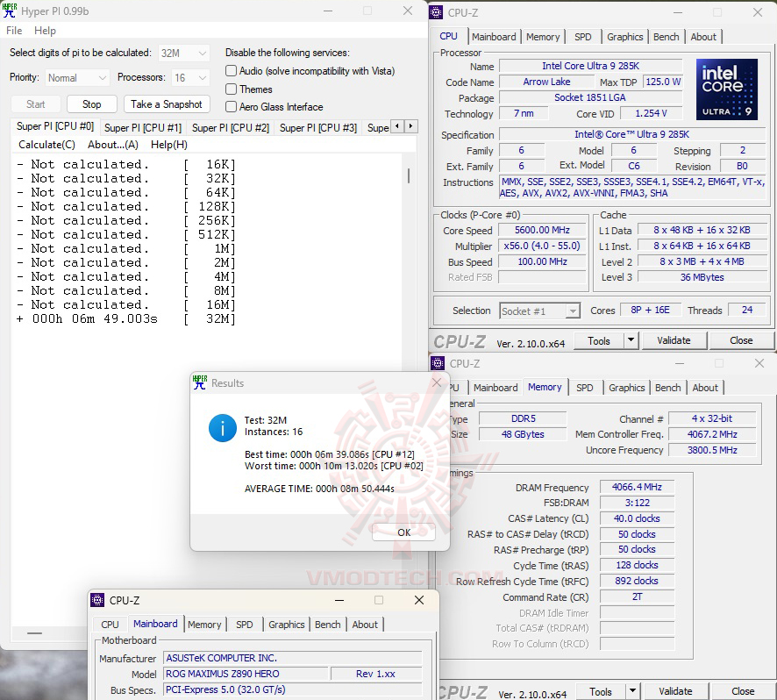Click the Stop button in Hyper PI
This screenshot has width=777, height=700.
[92, 104]
